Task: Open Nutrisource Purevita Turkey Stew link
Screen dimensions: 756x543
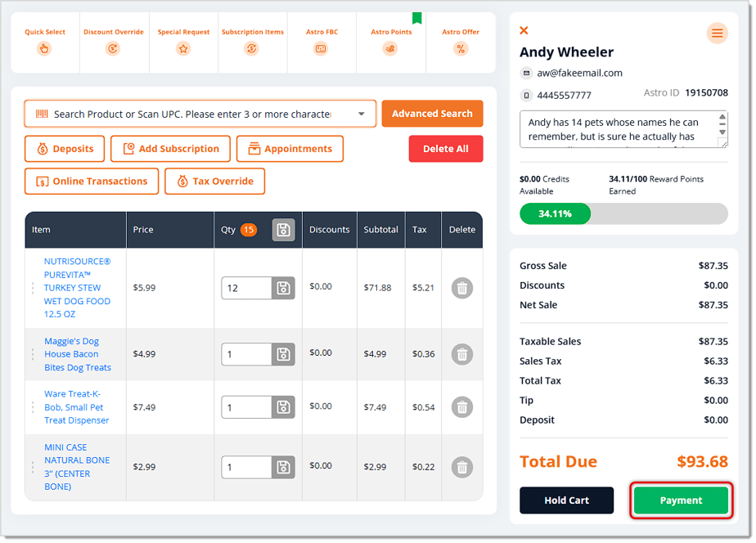Action: (77, 288)
